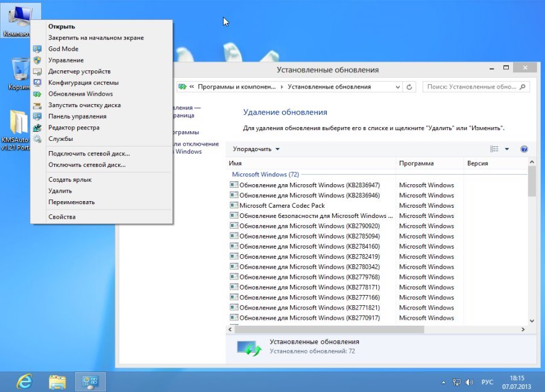Click the volume speaker icon in tray
The height and width of the screenshot is (392, 545).
coord(469,382)
